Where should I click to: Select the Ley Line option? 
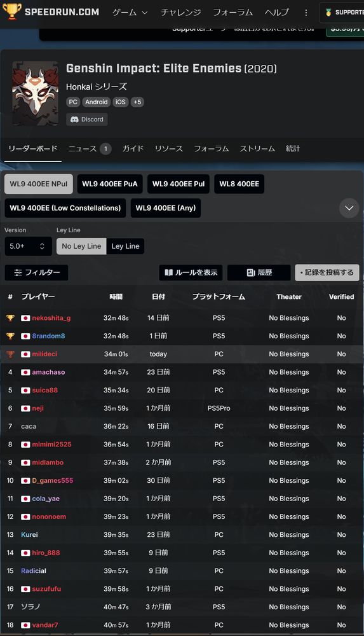[125, 246]
